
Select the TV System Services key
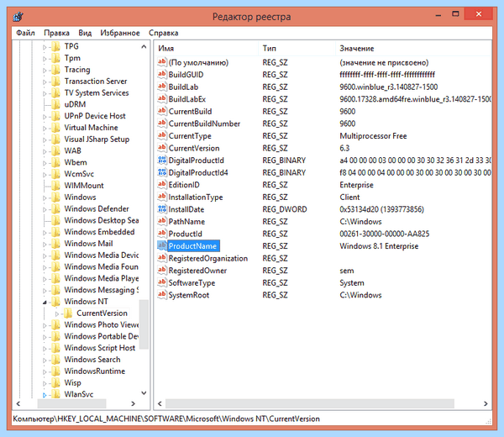(97, 92)
